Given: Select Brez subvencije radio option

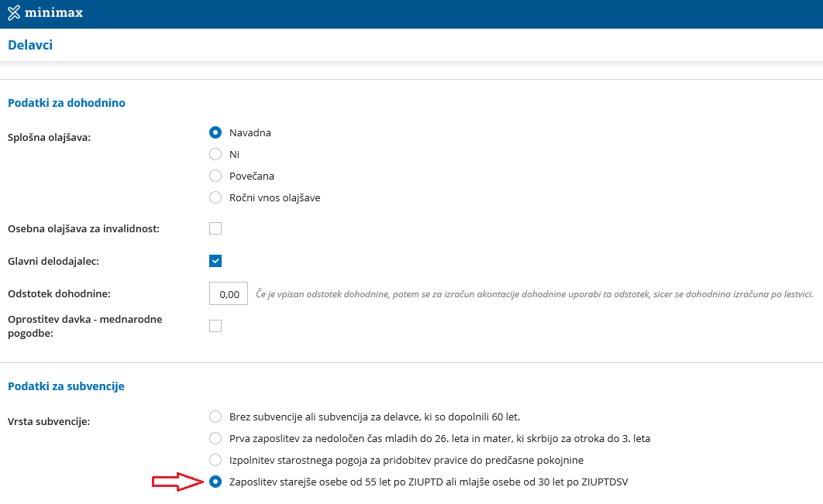Looking at the screenshot, I should [x=215, y=417].
